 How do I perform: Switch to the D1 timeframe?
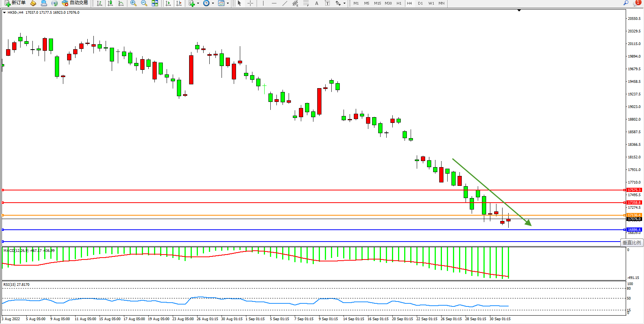pyautogui.click(x=420, y=3)
